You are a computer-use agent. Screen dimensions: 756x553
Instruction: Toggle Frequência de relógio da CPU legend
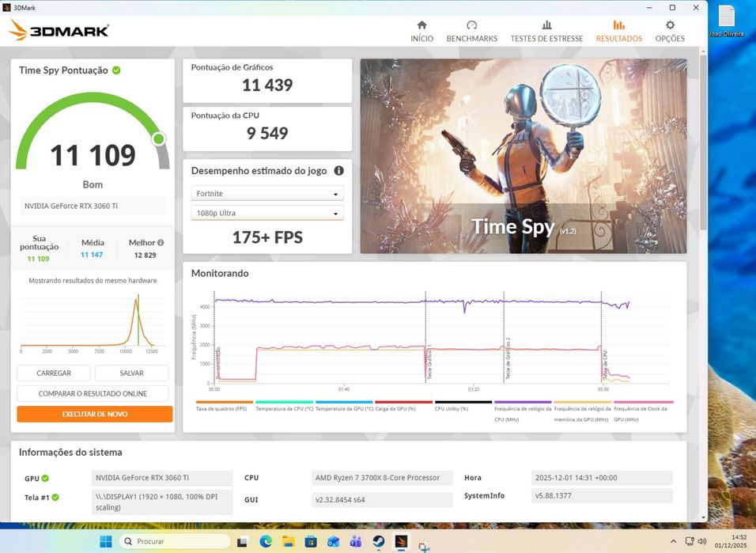pyautogui.click(x=523, y=411)
